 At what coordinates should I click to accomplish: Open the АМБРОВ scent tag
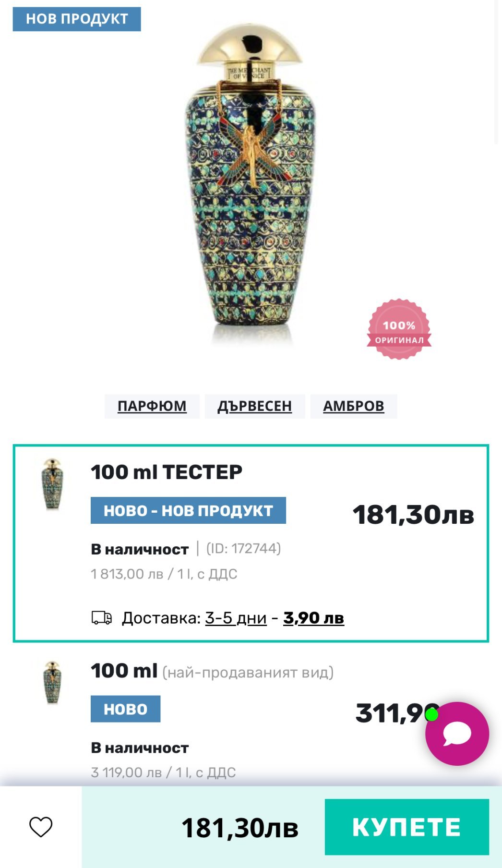pos(353,406)
